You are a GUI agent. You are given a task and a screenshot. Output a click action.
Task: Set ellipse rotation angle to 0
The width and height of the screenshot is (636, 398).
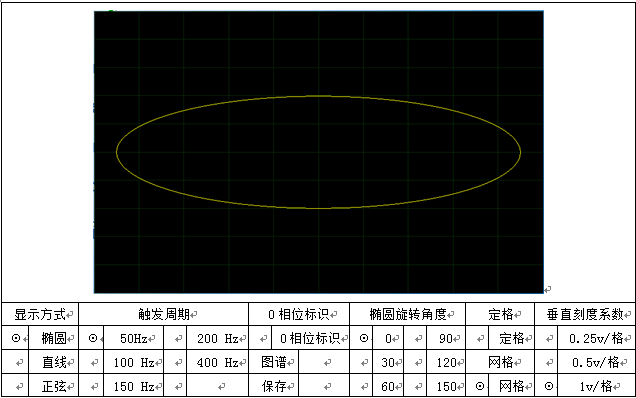[388, 338]
